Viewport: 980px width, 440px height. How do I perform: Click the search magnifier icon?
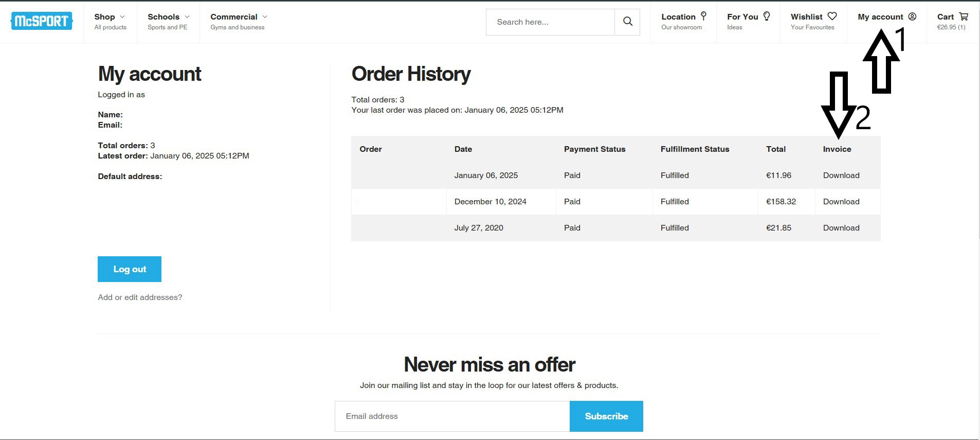coord(627,22)
